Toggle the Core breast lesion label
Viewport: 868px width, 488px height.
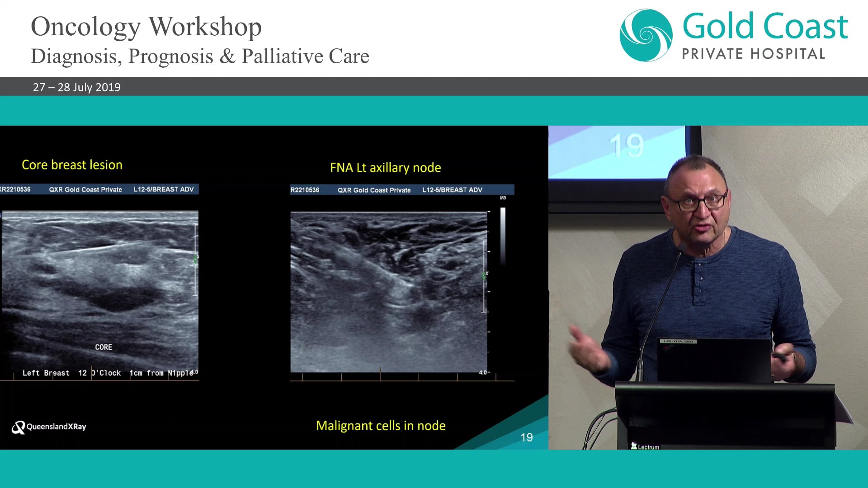coord(72,164)
